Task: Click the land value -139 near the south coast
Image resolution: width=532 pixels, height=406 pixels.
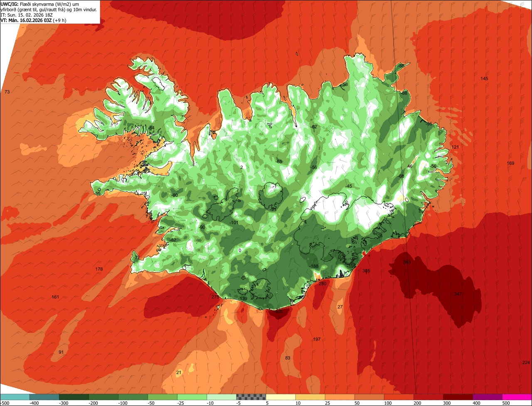Action: [x=243, y=299]
